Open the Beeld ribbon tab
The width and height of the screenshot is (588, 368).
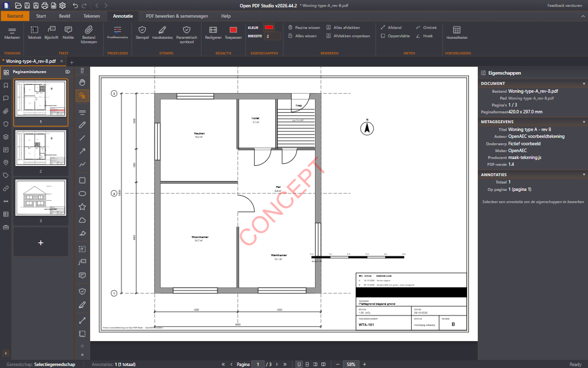[65, 16]
